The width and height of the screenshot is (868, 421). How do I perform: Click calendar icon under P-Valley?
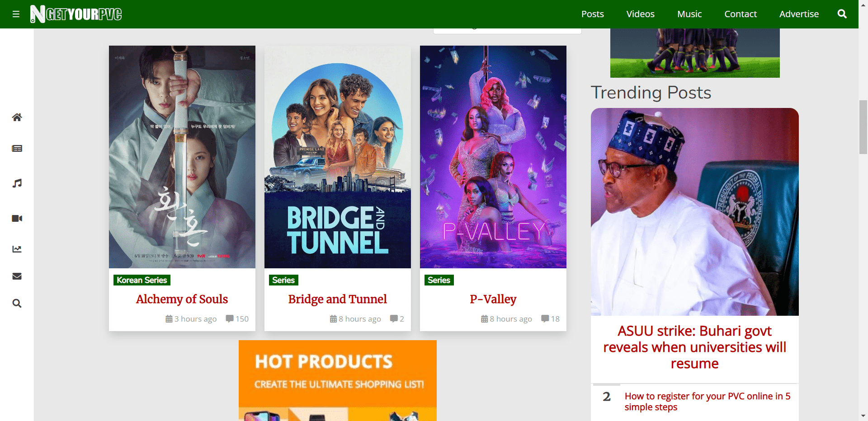point(484,319)
